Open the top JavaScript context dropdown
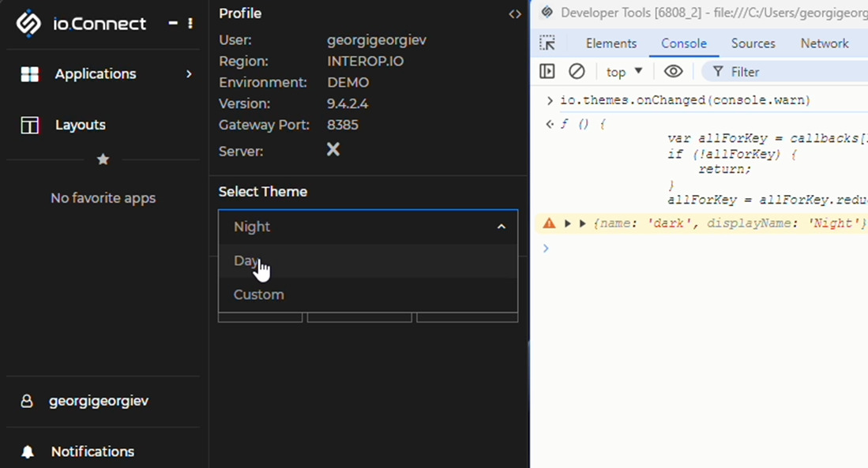Image resolution: width=868 pixels, height=468 pixels. coord(624,72)
